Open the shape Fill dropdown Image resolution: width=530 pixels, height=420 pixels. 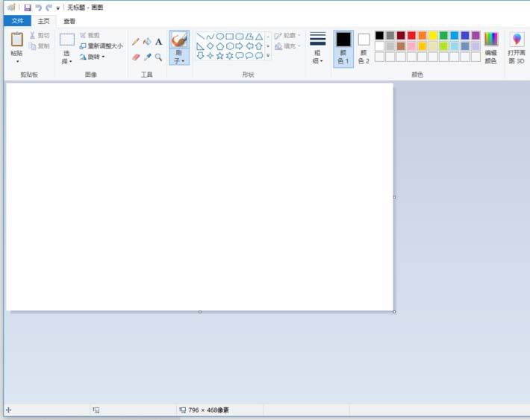click(287, 46)
